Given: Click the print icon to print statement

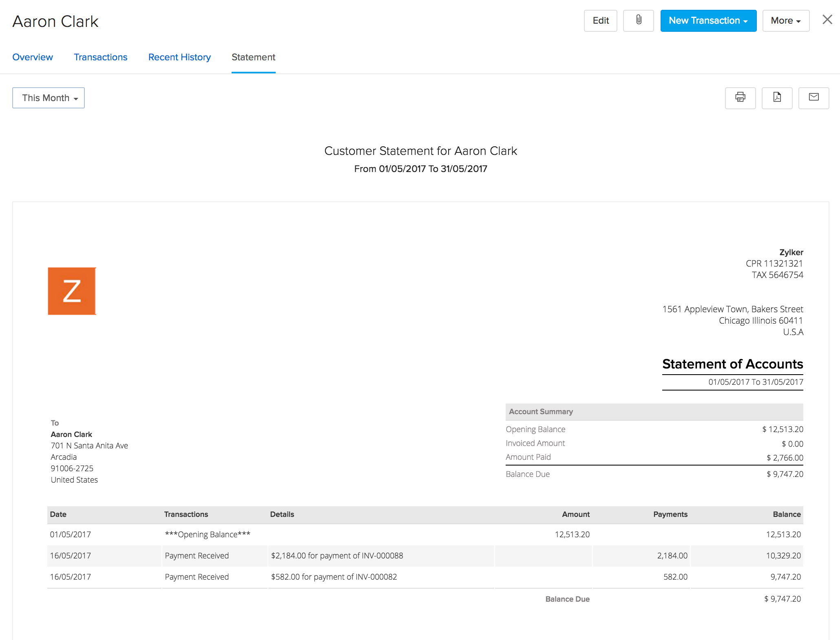Looking at the screenshot, I should click(741, 97).
